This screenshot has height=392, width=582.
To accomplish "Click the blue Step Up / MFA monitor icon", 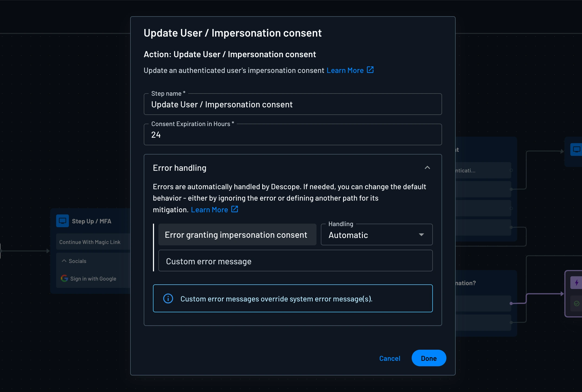I will coord(62,221).
